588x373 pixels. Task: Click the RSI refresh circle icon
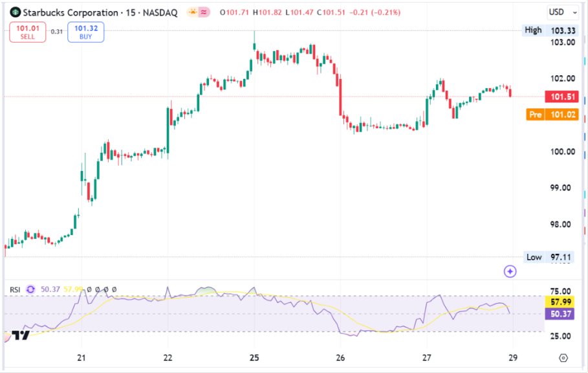point(30,289)
